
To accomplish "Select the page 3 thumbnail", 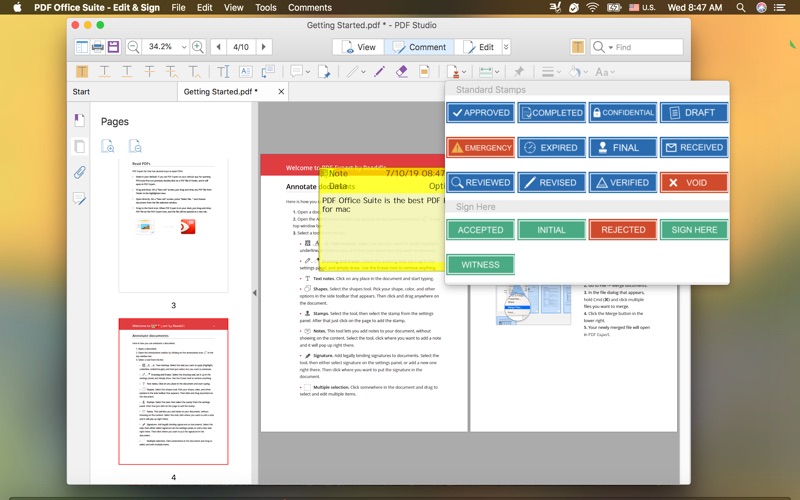I will click(x=173, y=226).
